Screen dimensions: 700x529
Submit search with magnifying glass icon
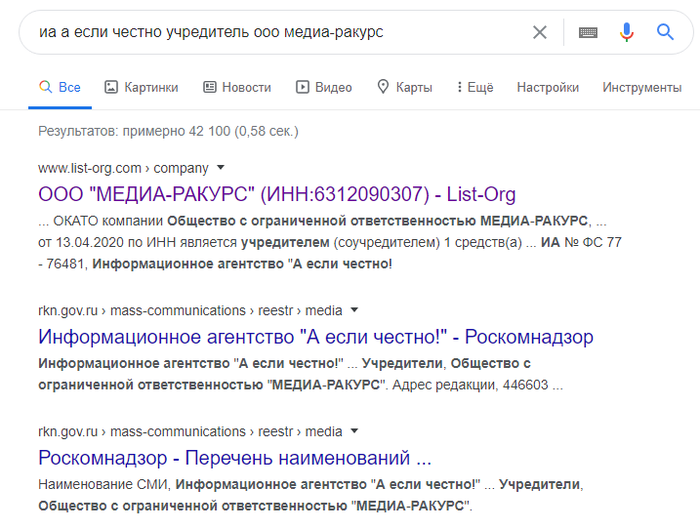(x=665, y=32)
